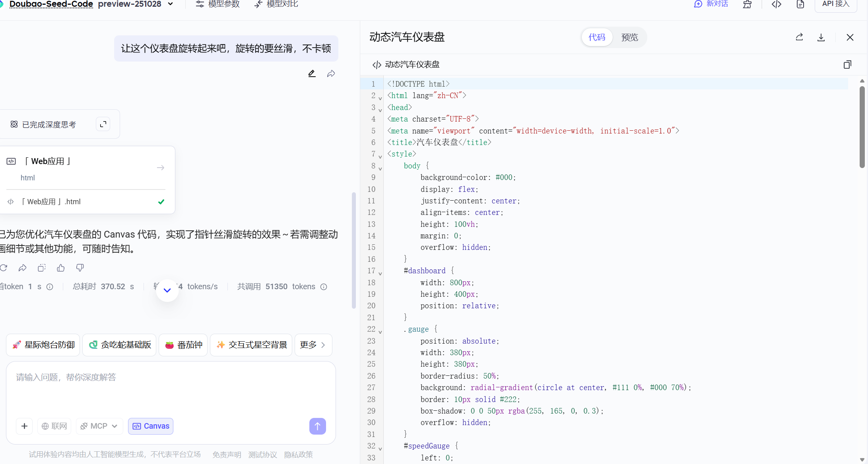Screen dimensions: 868x464
Task: Thumbs up the assistant response
Action: click(61, 268)
